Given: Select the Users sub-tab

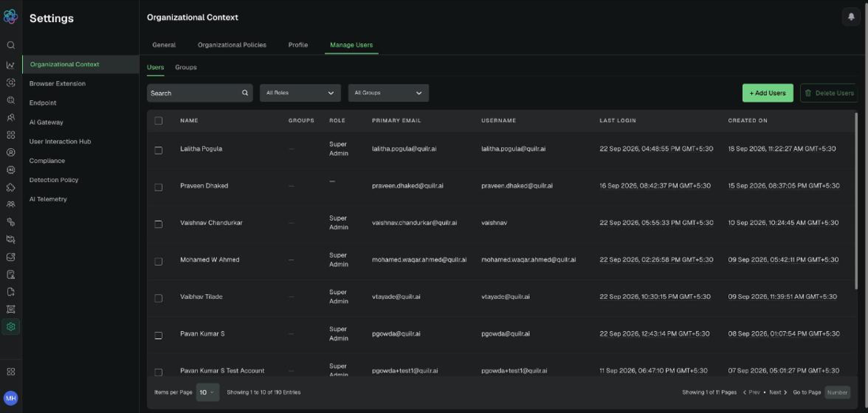Looking at the screenshot, I should tap(155, 67).
